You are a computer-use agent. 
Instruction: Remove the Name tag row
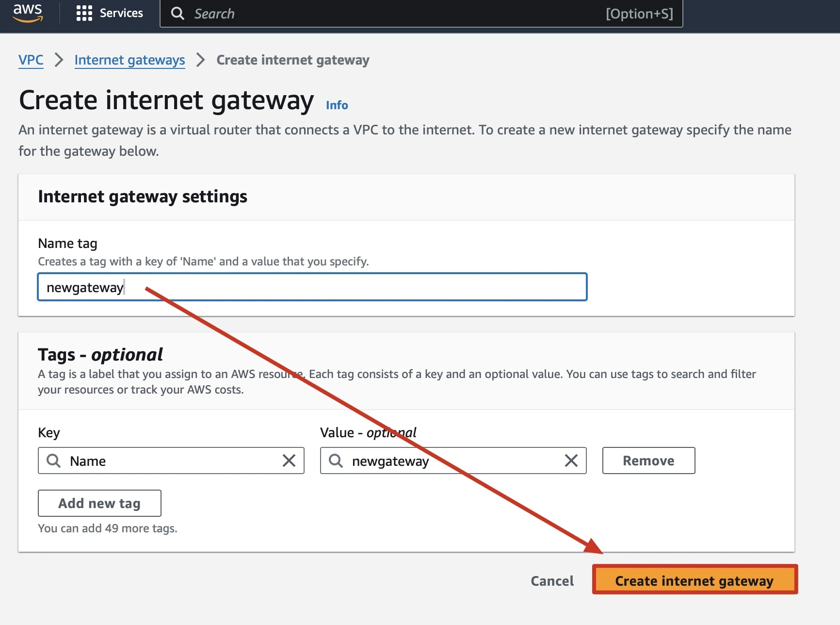648,461
